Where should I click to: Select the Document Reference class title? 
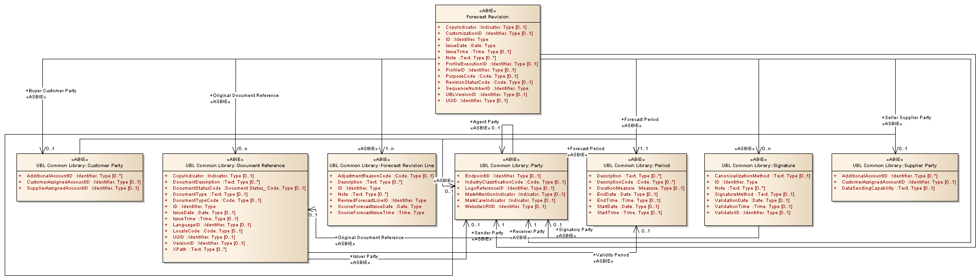(x=235, y=166)
